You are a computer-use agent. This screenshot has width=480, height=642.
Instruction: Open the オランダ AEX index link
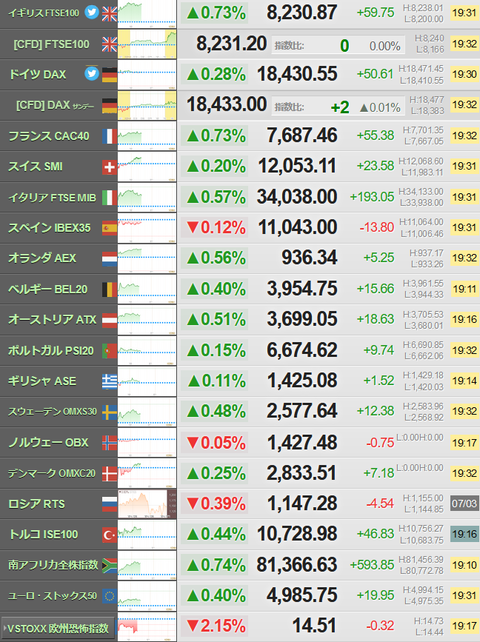click(42, 258)
